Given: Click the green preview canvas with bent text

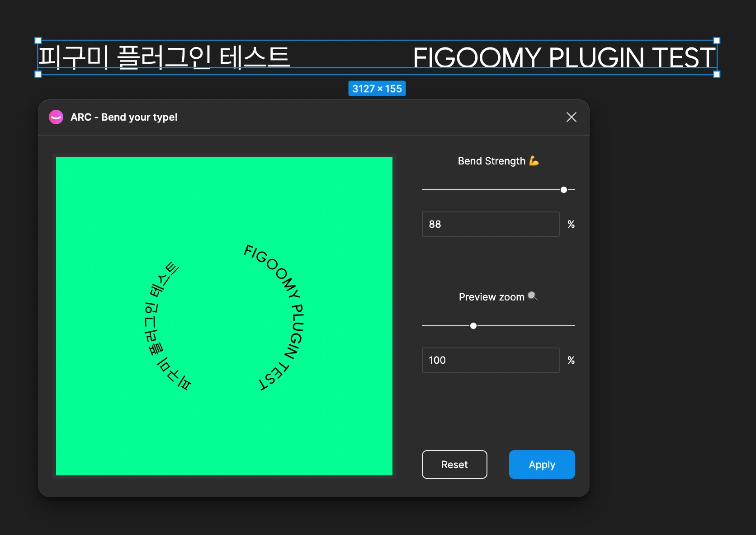Looking at the screenshot, I should pyautogui.click(x=224, y=316).
